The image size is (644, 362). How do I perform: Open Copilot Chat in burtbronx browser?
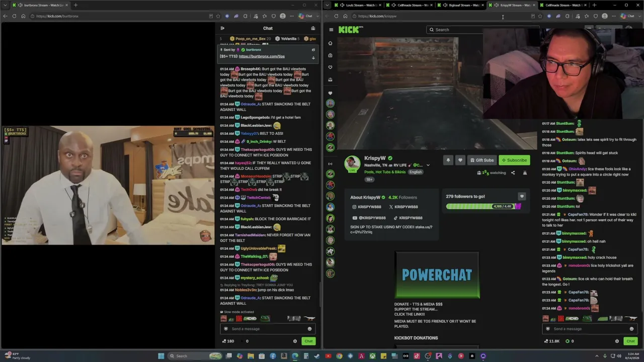tap(306, 16)
